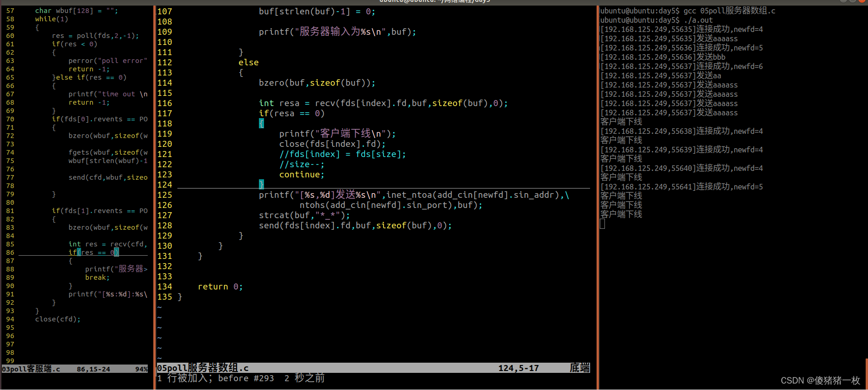868x390 pixels.
Task: Click strcat(buf,"*_*") on line 127
Action: [304, 215]
